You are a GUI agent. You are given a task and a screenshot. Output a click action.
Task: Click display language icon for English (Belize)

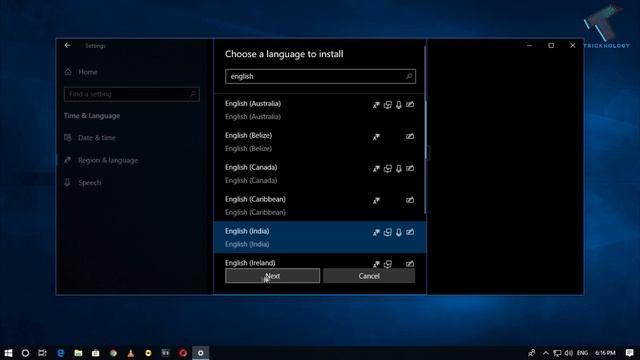coord(376,137)
